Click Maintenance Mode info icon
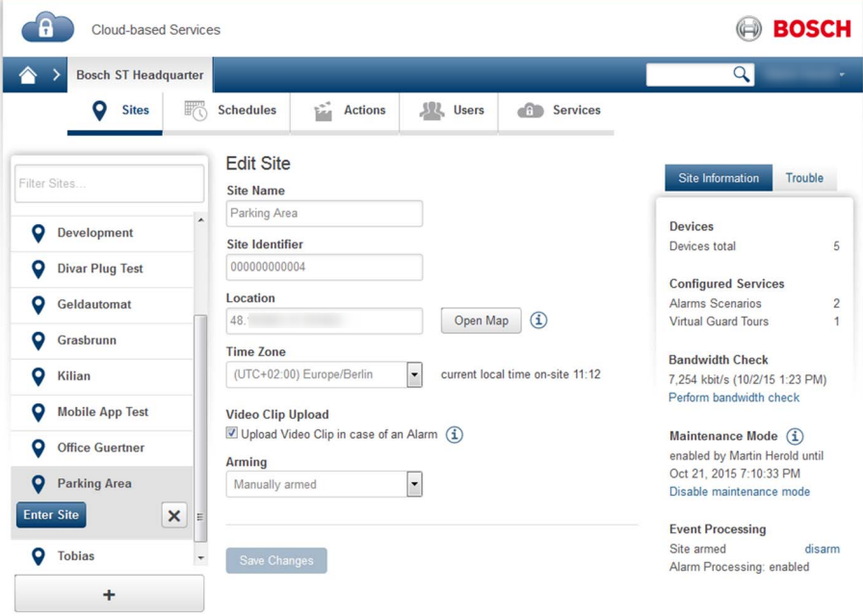This screenshot has height=616, width=863. click(x=795, y=436)
